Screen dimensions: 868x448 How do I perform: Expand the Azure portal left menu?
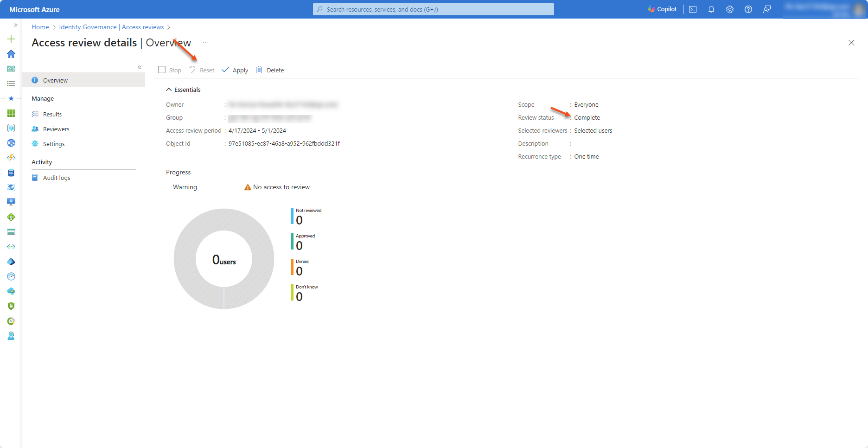coord(15,25)
